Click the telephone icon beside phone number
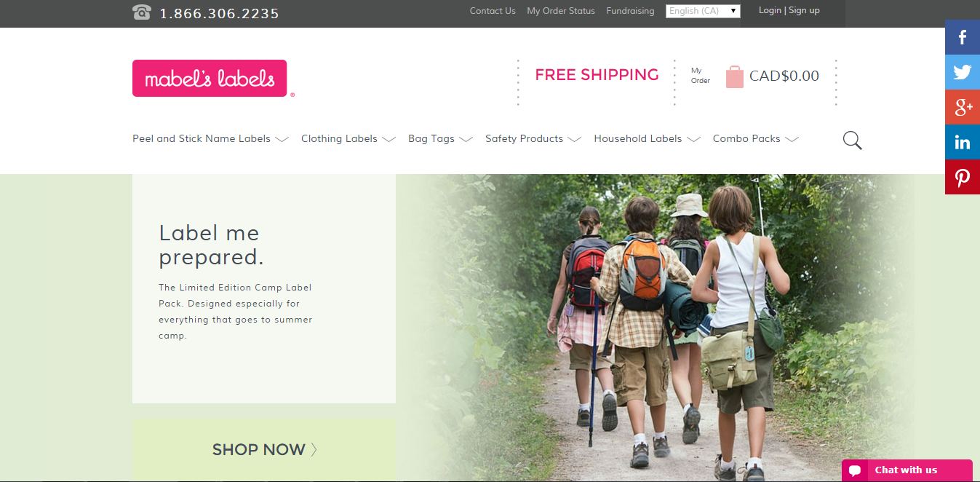Screen dimensions: 980x482 point(142,12)
